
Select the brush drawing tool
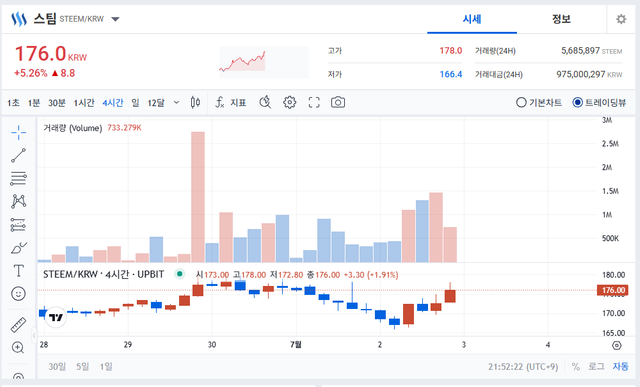pyautogui.click(x=18, y=247)
